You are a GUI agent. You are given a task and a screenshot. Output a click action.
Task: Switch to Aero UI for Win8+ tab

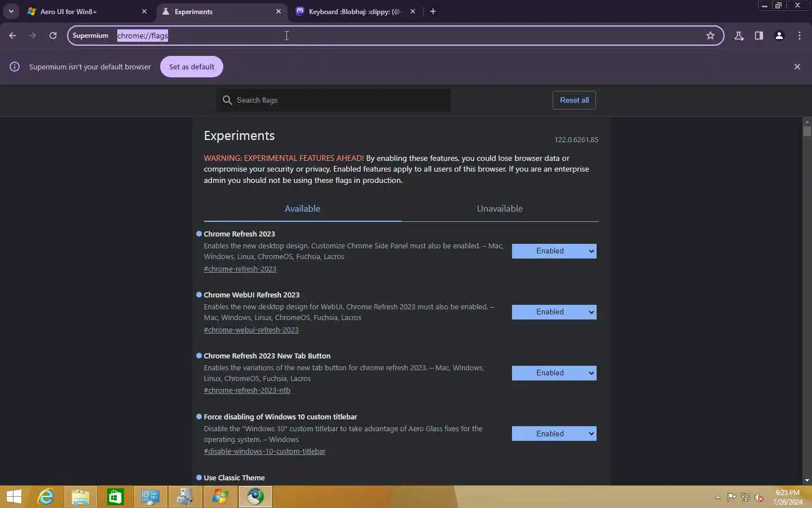coord(87,11)
